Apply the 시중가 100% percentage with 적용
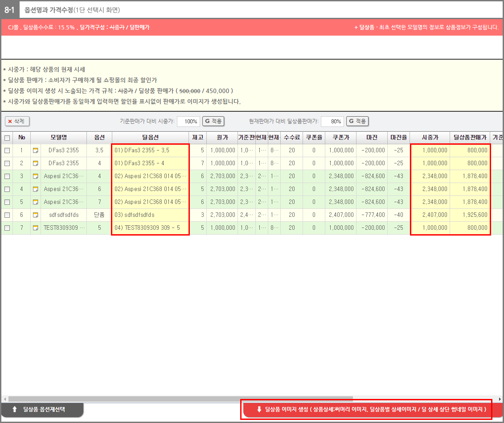Viewport: 504px width, 423px height. click(x=213, y=121)
